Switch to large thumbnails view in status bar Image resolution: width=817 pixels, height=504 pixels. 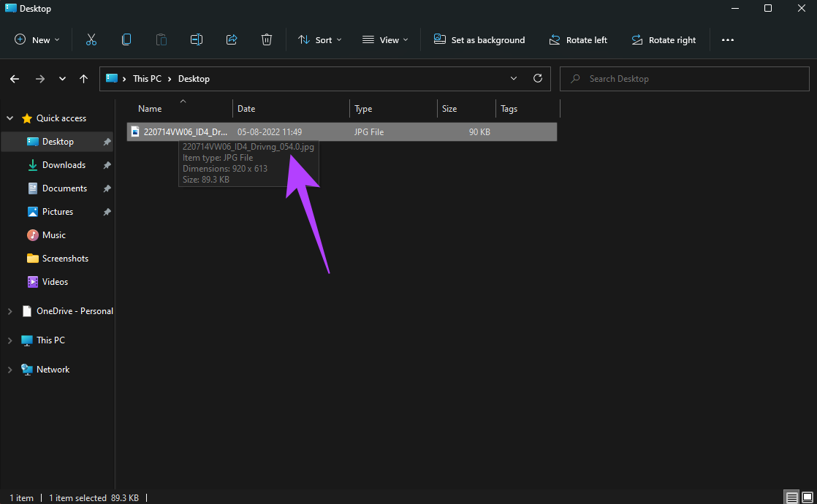pyautogui.click(x=807, y=497)
